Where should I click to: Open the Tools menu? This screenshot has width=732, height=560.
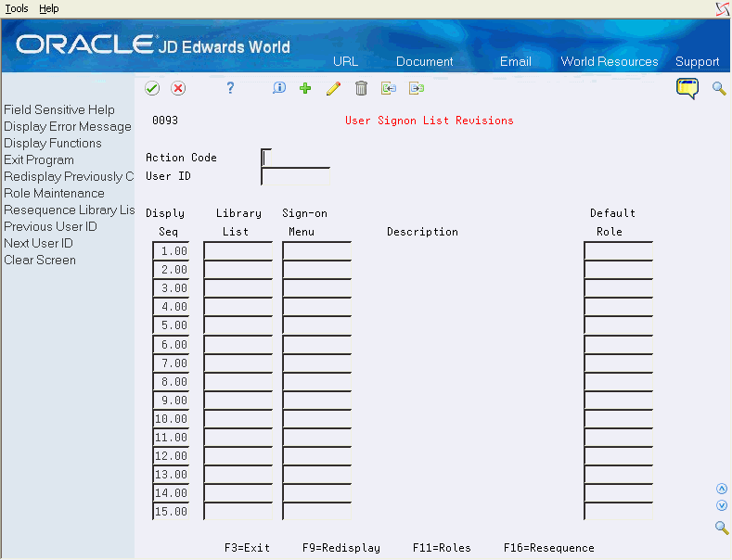click(x=17, y=8)
